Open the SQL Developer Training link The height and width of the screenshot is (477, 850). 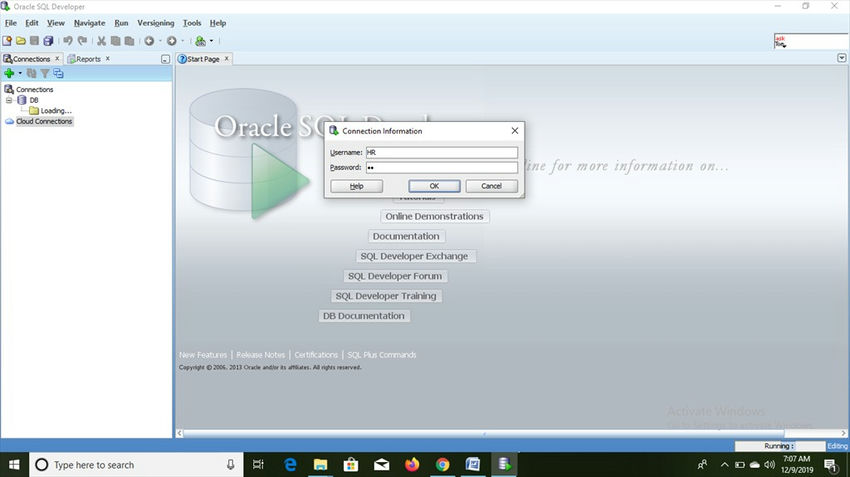point(385,296)
